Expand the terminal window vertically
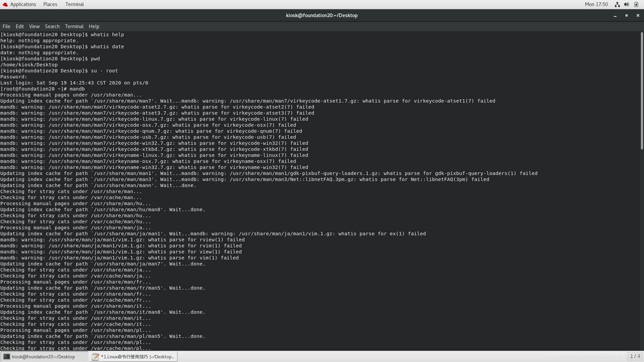The height and width of the screenshot is (362, 644). 626,15
